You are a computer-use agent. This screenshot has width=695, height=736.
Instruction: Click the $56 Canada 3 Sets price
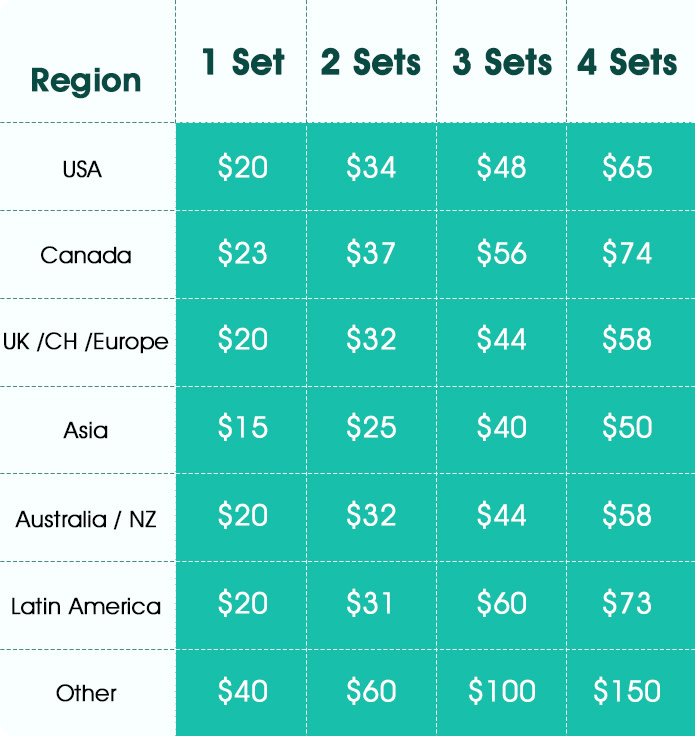[x=502, y=253]
